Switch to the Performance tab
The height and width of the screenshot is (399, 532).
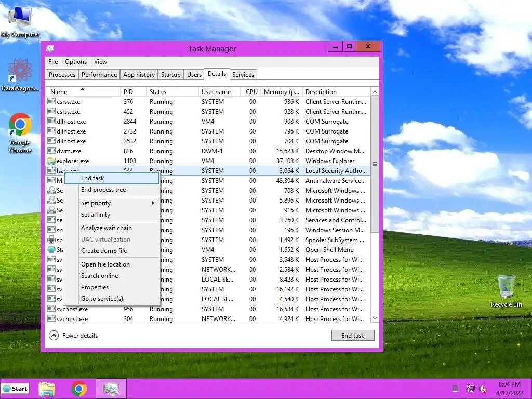(x=99, y=75)
